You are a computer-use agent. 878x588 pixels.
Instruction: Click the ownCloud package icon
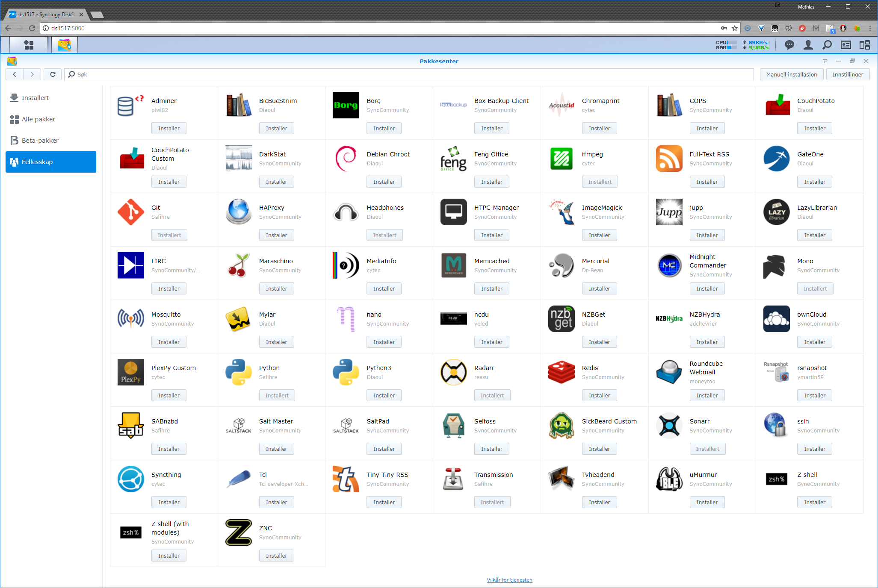(777, 319)
